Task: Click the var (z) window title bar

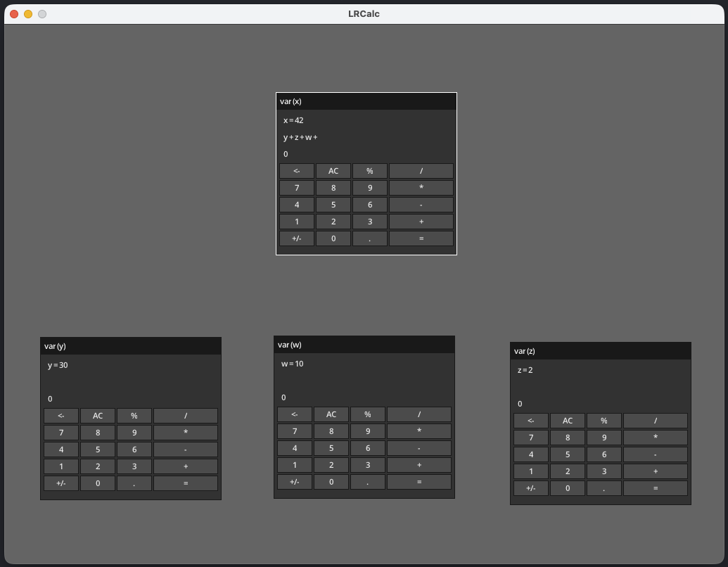Action: [x=600, y=351]
